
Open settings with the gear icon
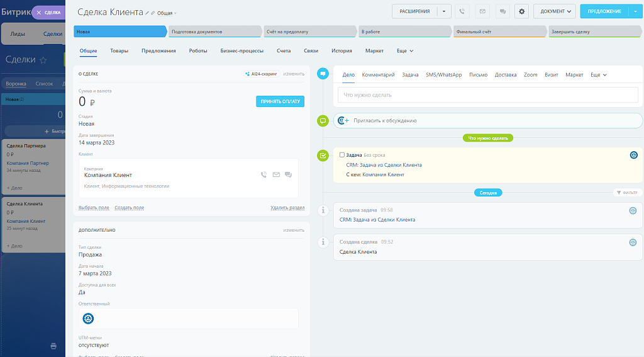tap(521, 11)
